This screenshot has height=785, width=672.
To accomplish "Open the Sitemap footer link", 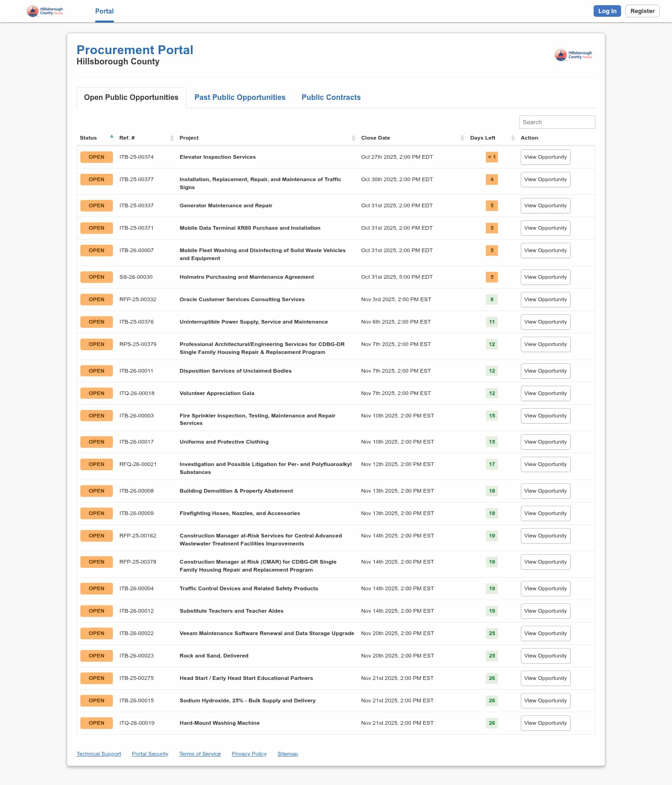I will coord(287,754).
